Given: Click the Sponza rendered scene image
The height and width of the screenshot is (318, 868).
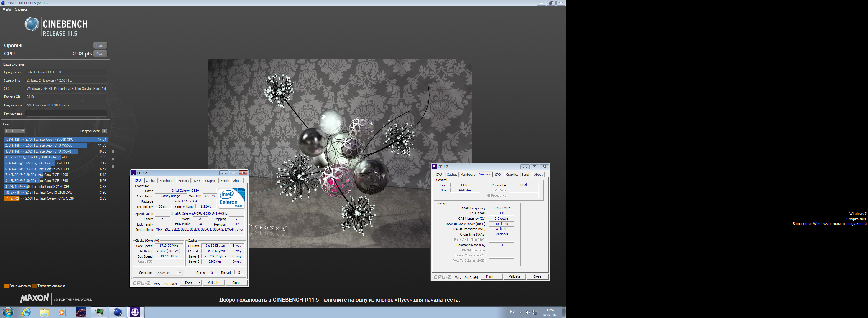Looking at the screenshot, I should pos(339,153).
